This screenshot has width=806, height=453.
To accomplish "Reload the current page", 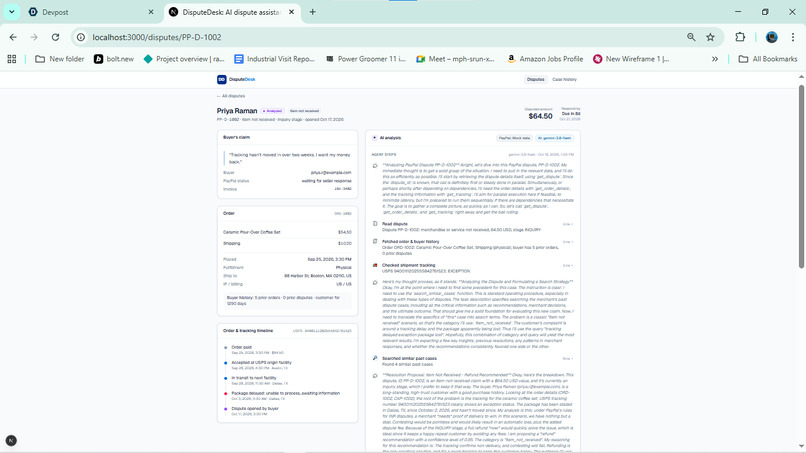I will tap(55, 37).
